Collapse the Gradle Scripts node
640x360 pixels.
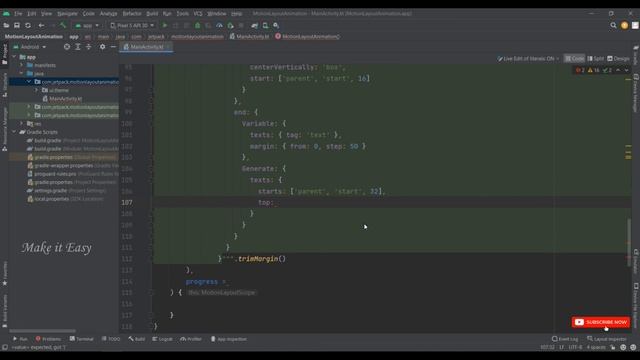(x=15, y=132)
